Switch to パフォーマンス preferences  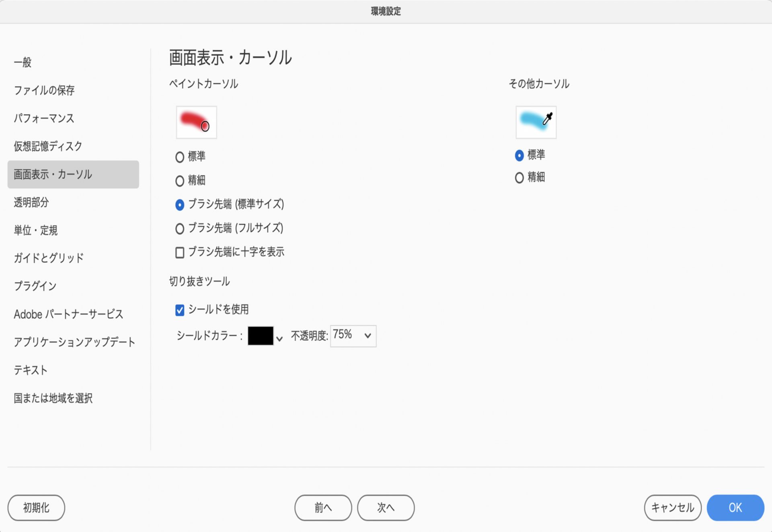tap(44, 118)
